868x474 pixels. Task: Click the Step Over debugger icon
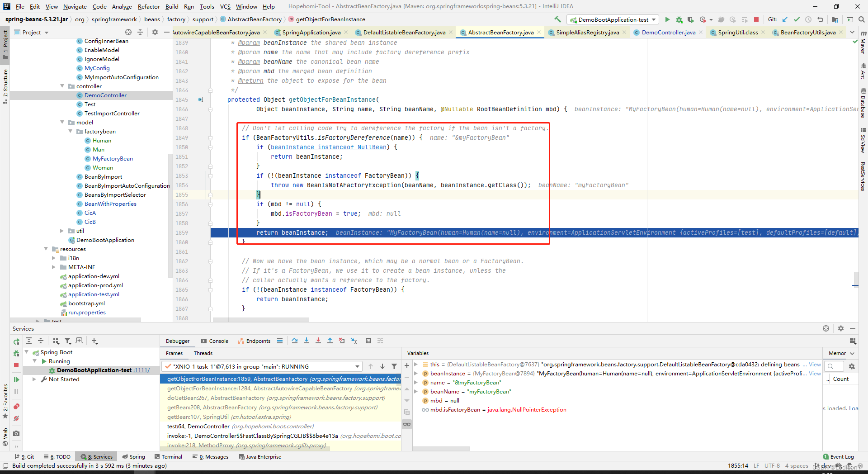[295, 341]
